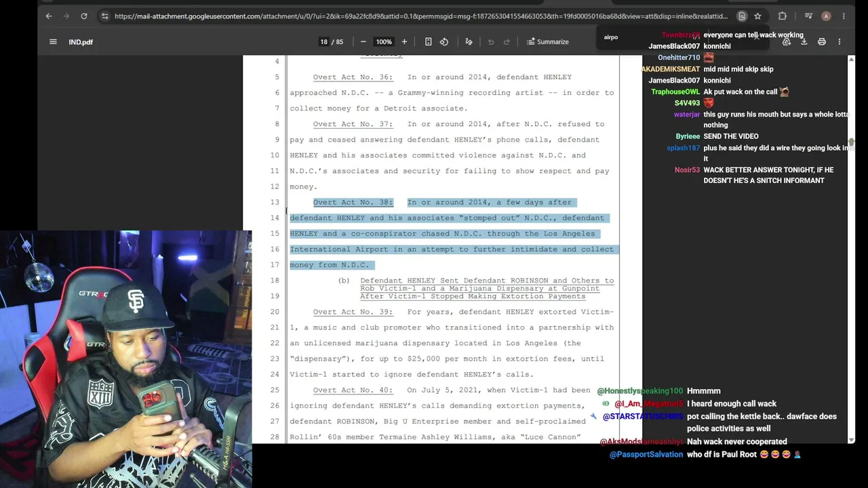
Task: Click chat username Onehitter710
Action: tap(679, 58)
